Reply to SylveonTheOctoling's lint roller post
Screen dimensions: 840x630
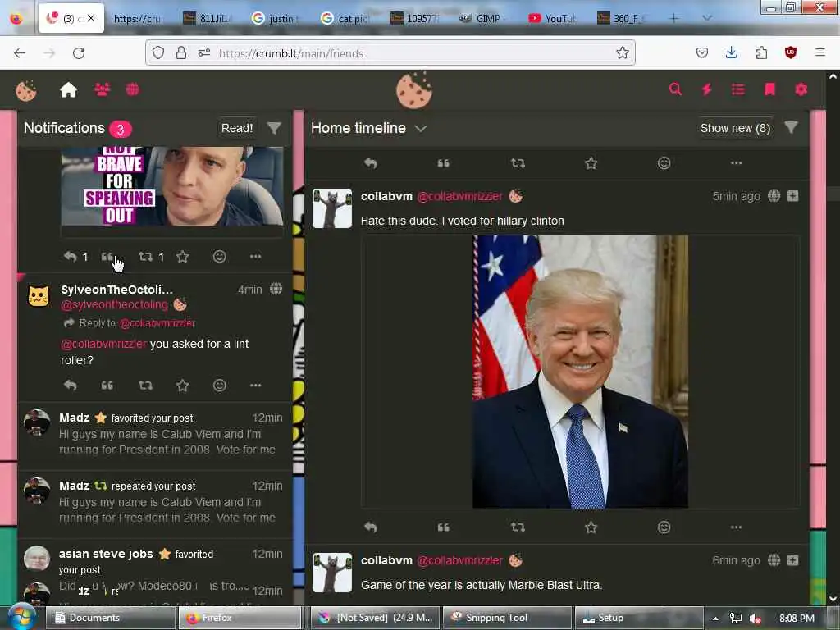[71, 386]
